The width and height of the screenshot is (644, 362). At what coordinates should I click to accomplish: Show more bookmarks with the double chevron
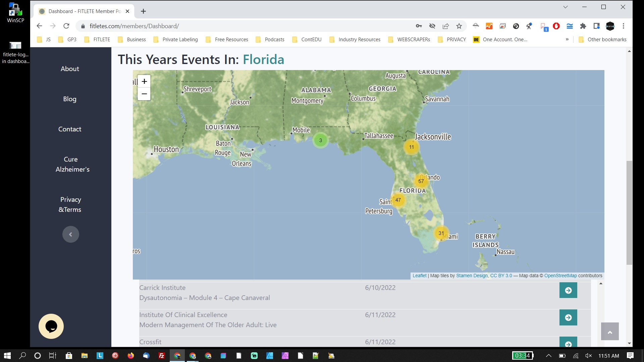tap(567, 40)
